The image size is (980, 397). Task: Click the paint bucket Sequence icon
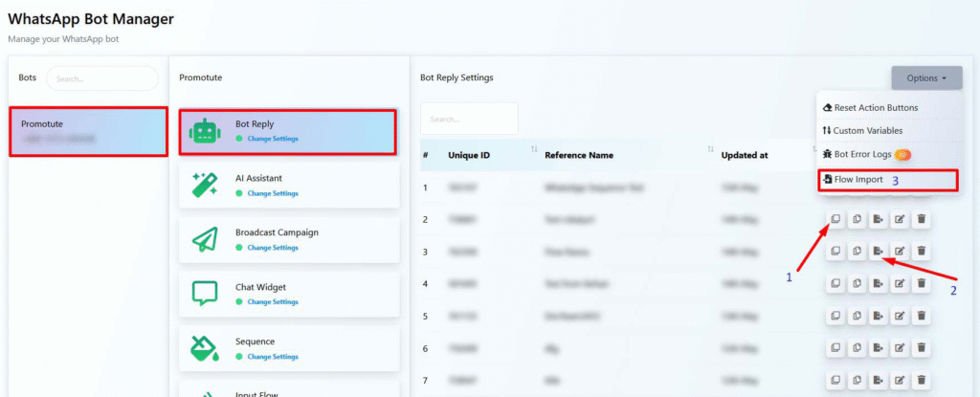click(204, 348)
